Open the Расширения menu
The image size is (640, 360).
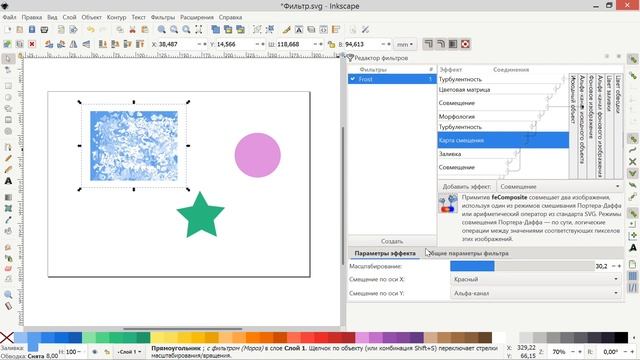[x=197, y=17]
